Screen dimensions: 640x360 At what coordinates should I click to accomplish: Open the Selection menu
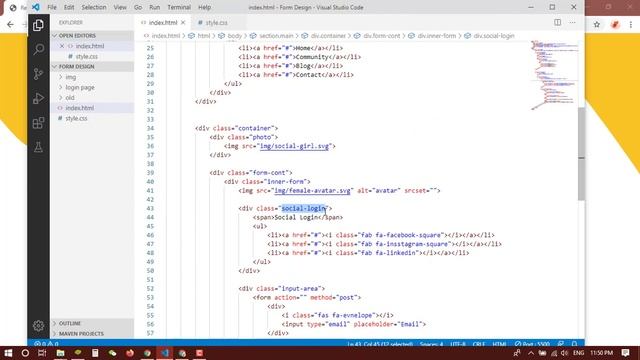(94, 7)
